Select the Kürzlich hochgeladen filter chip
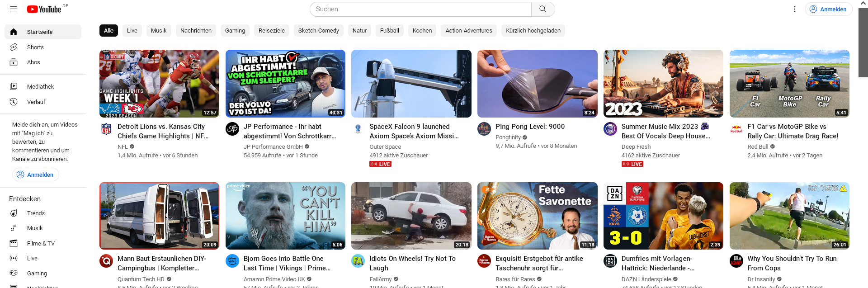The image size is (868, 288). click(x=533, y=30)
